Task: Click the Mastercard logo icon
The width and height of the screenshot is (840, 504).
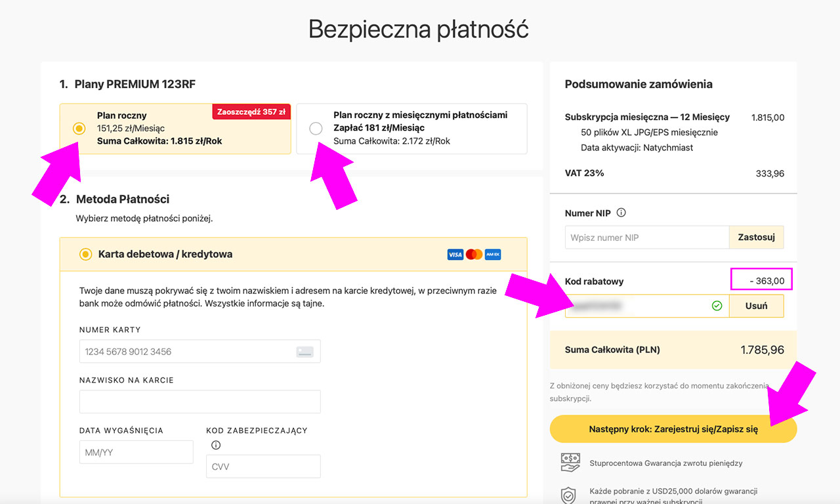Action: coord(474,254)
